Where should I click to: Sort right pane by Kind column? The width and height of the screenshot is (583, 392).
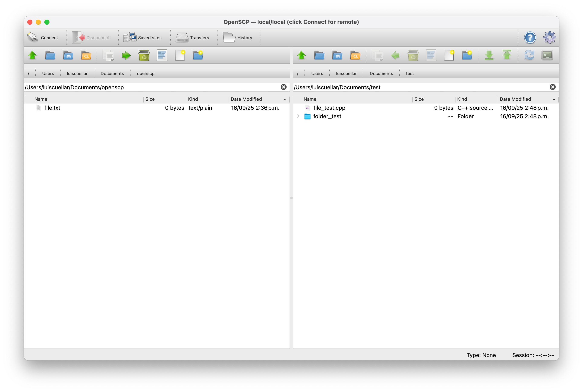476,99
